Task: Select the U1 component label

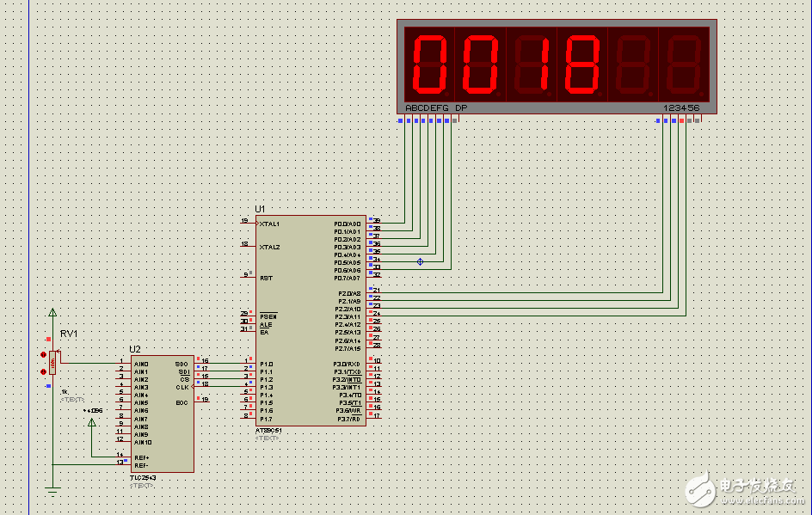Action: click(260, 209)
